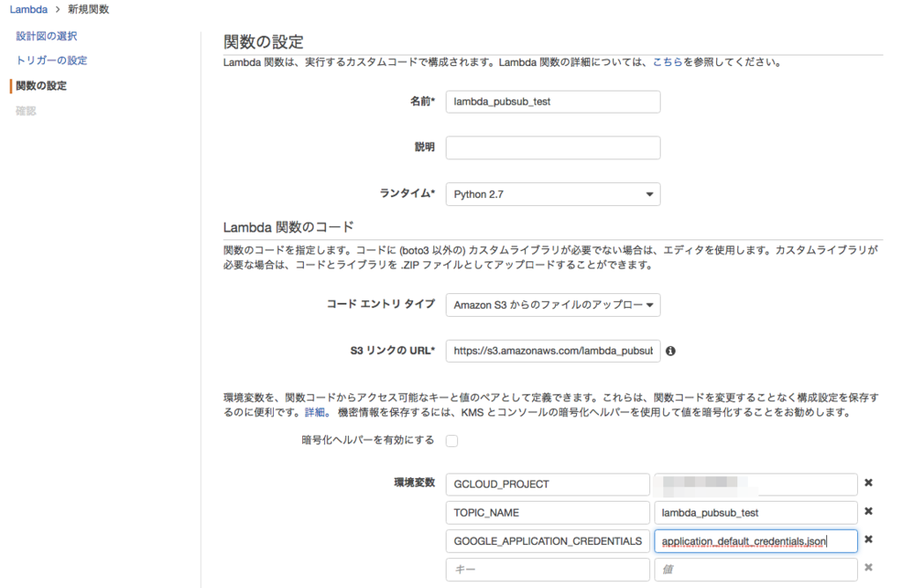Remove the GCLOUD_PROJECT variable row
This screenshot has height=588, width=902.
pyautogui.click(x=869, y=483)
